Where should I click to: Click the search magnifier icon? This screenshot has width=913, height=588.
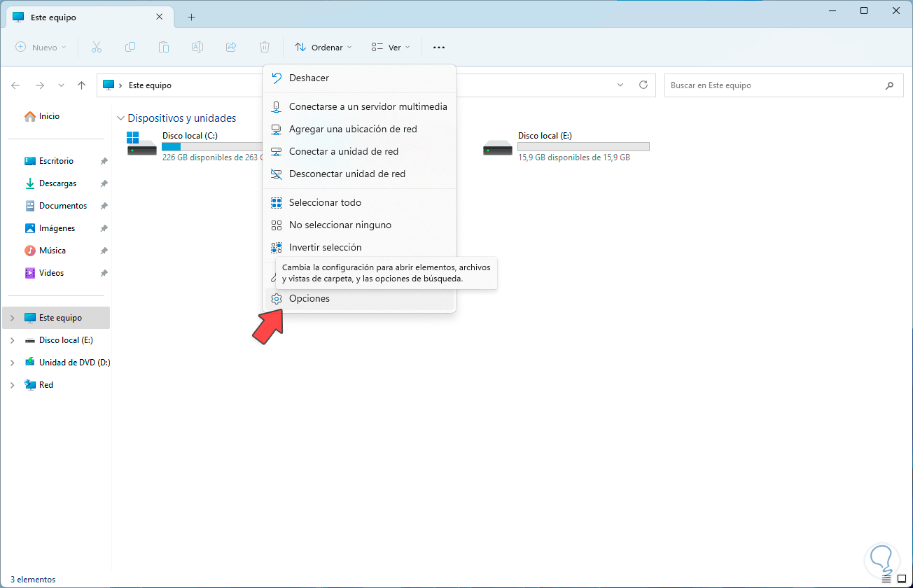pyautogui.click(x=890, y=85)
